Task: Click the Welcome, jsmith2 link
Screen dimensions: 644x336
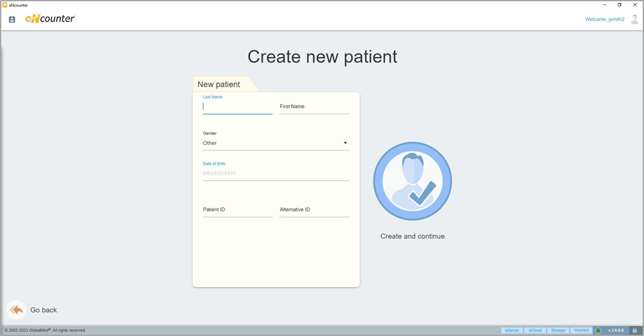Action: (604, 19)
